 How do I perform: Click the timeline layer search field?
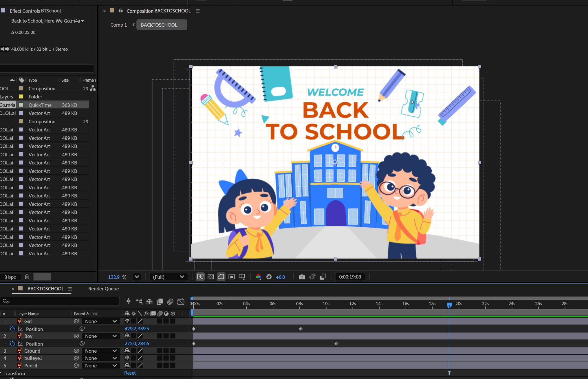point(60,301)
